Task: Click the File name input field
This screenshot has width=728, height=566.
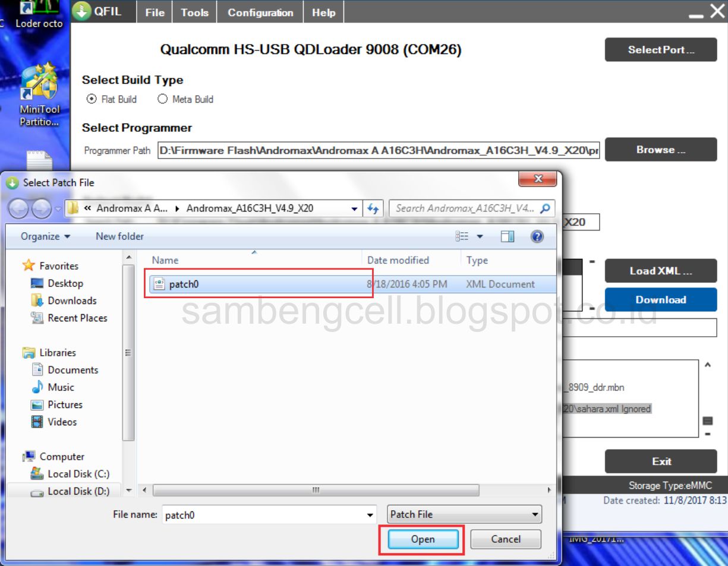Action: click(263, 515)
